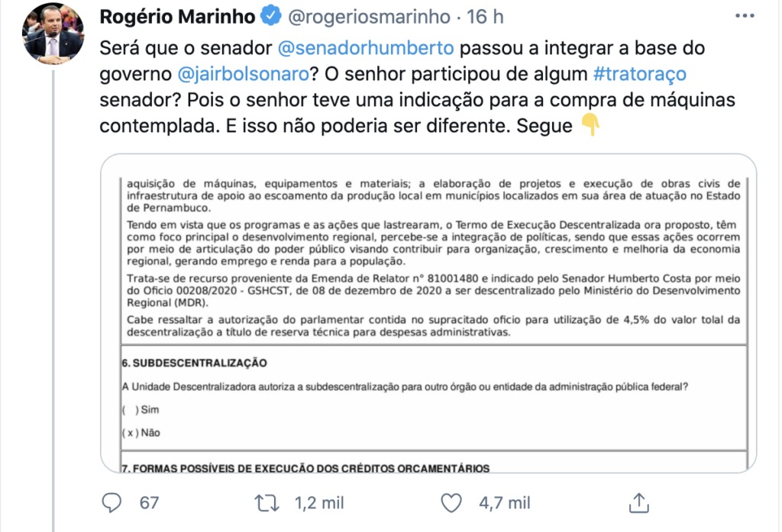Expand the attached document image

pos(428,313)
